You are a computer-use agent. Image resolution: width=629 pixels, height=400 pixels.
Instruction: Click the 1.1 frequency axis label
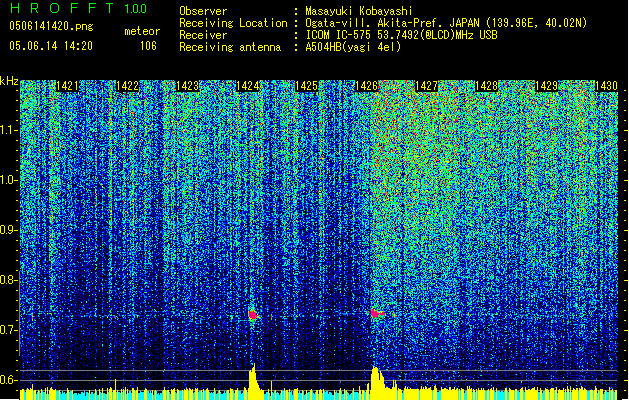9,130
